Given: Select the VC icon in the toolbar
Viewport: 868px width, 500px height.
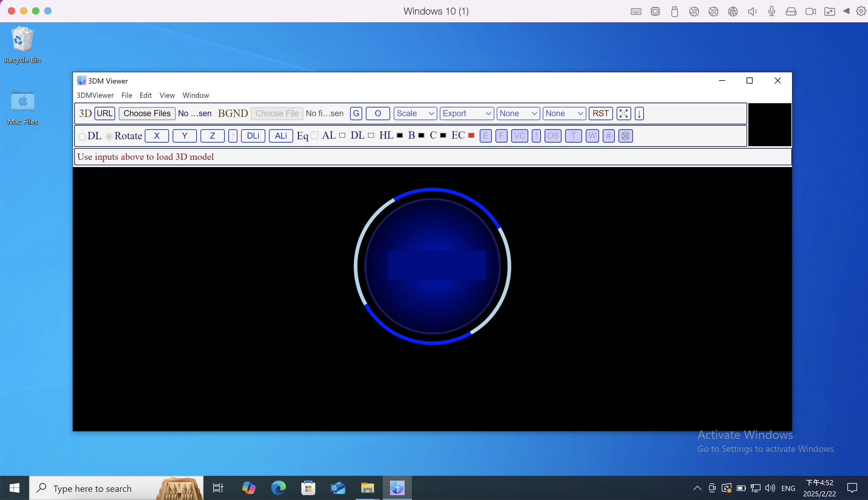Looking at the screenshot, I should (519, 136).
